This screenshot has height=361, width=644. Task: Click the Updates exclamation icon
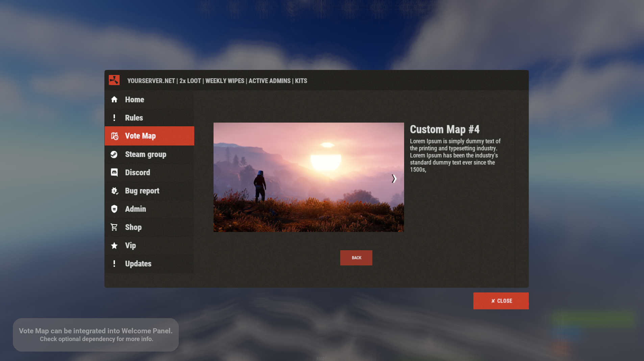[x=114, y=264]
